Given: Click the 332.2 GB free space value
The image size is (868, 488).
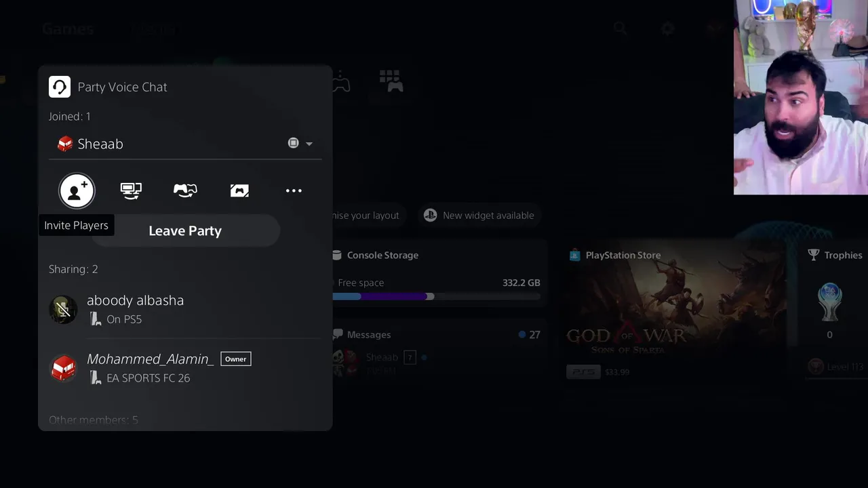Looking at the screenshot, I should click(521, 283).
